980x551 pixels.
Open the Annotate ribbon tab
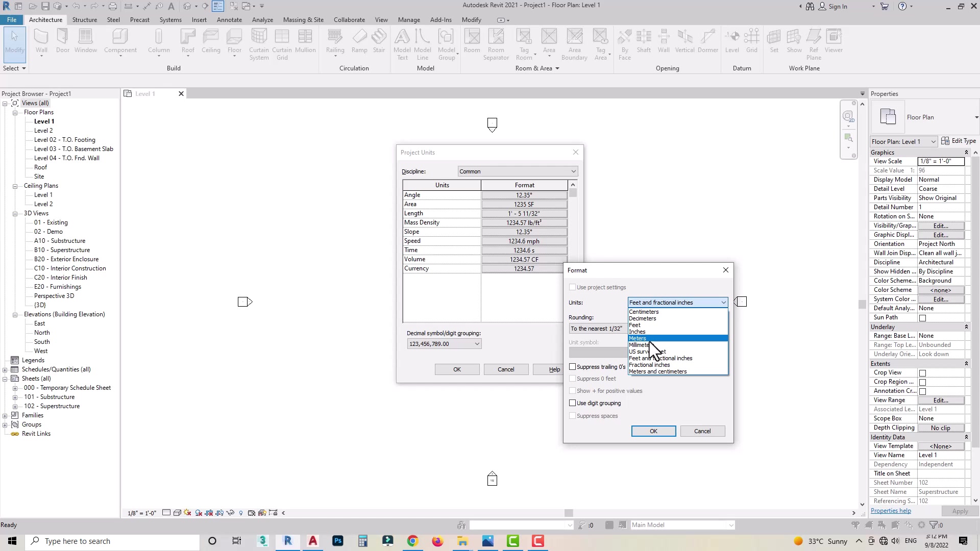pos(229,20)
